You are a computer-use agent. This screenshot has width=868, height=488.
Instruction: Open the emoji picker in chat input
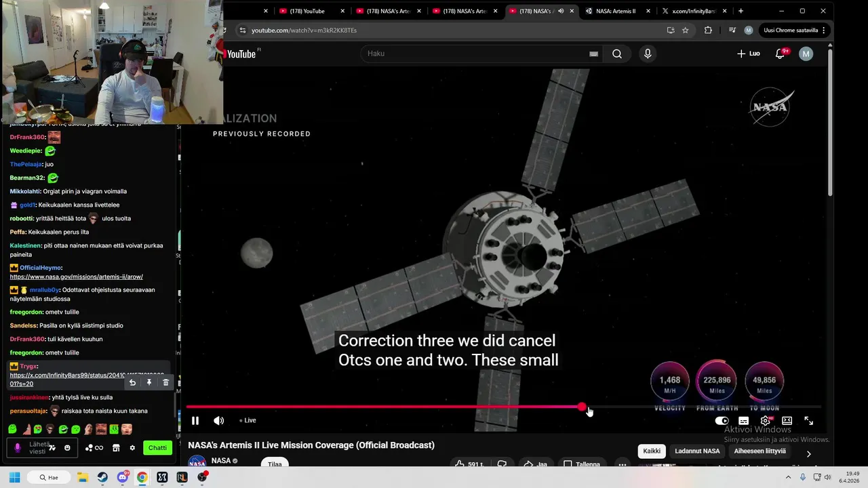tap(67, 448)
